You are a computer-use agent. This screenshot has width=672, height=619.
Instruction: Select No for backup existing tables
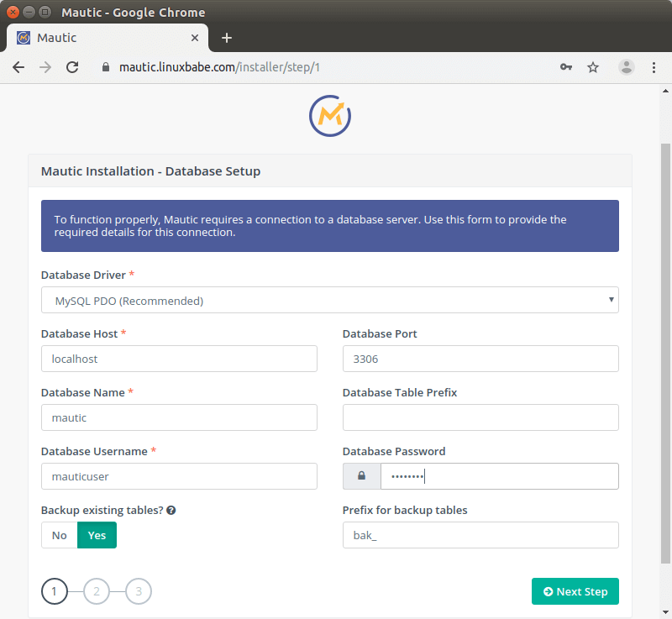click(x=60, y=535)
